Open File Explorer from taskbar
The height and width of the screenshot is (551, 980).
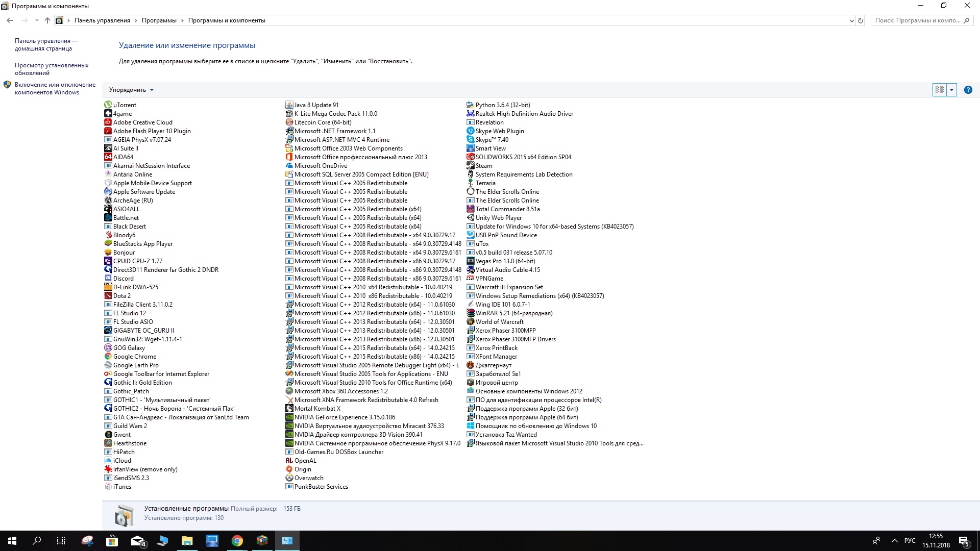pyautogui.click(x=187, y=541)
